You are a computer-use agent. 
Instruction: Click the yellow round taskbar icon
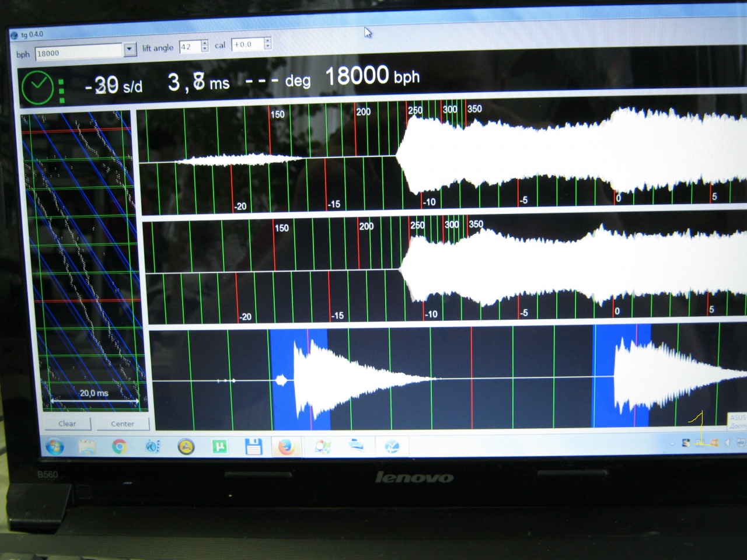[x=186, y=447]
